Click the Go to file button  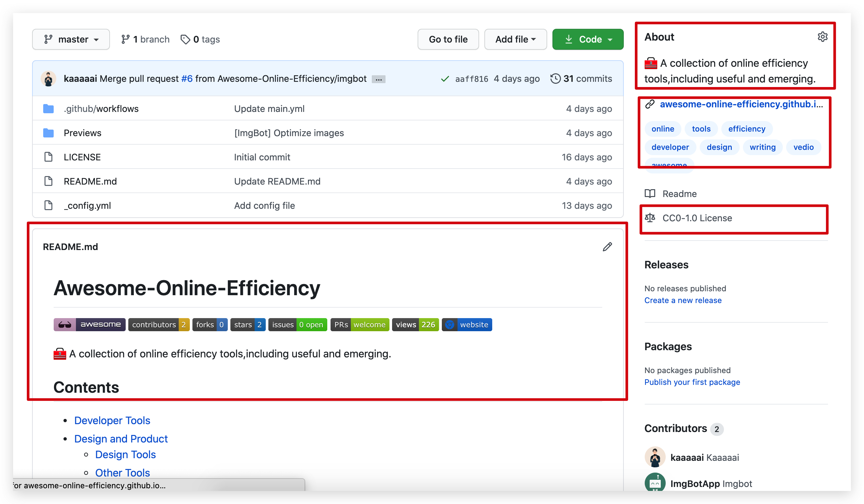448,39
